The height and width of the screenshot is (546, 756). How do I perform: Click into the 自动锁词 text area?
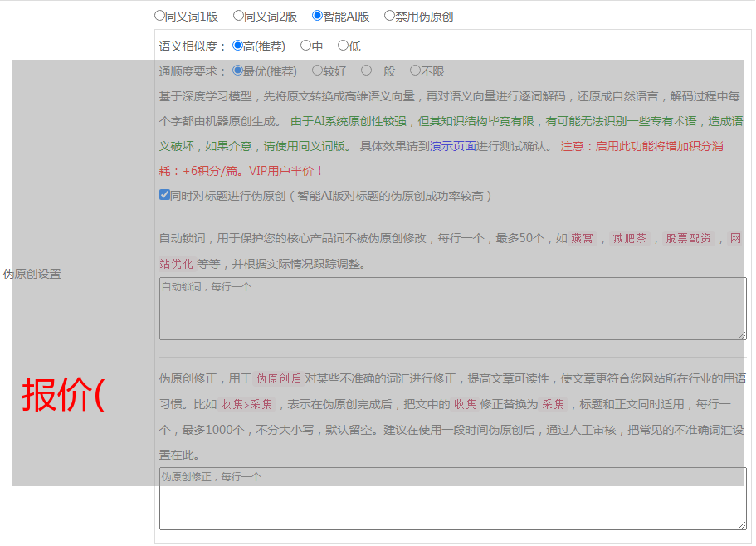click(452, 309)
